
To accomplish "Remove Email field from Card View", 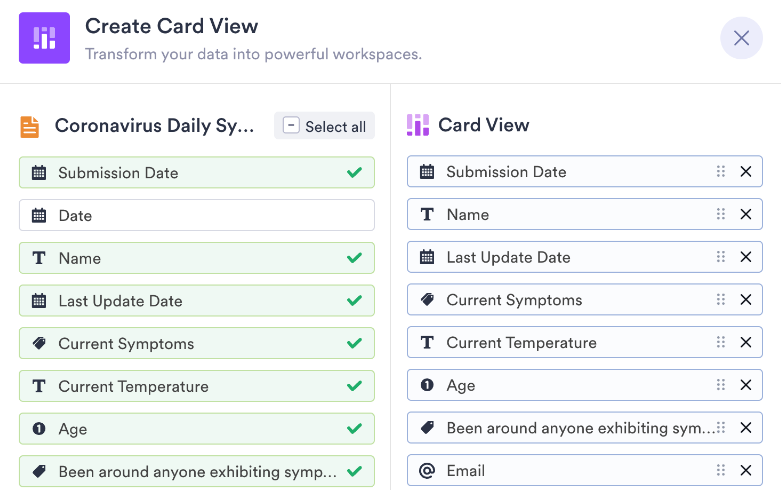I will click(745, 471).
